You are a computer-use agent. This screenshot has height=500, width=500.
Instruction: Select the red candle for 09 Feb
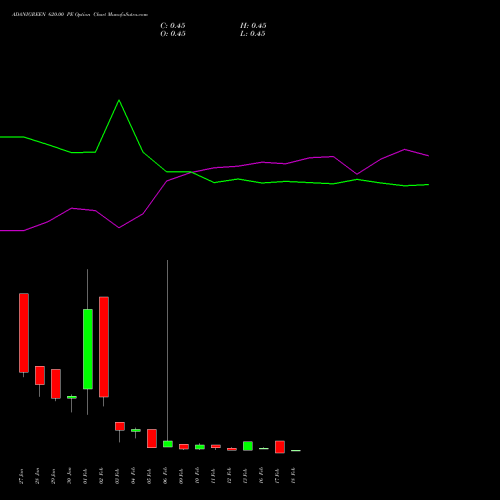[x=184, y=447]
